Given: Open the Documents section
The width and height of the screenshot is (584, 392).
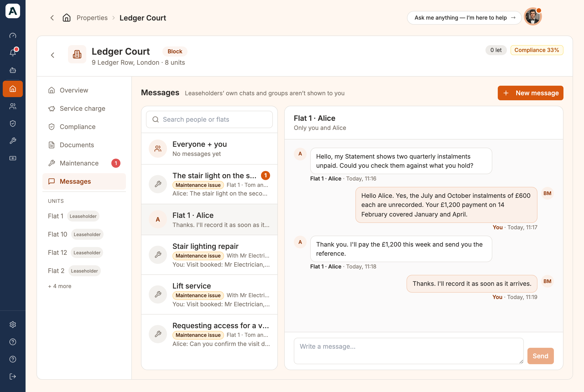Looking at the screenshot, I should click(x=84, y=145).
